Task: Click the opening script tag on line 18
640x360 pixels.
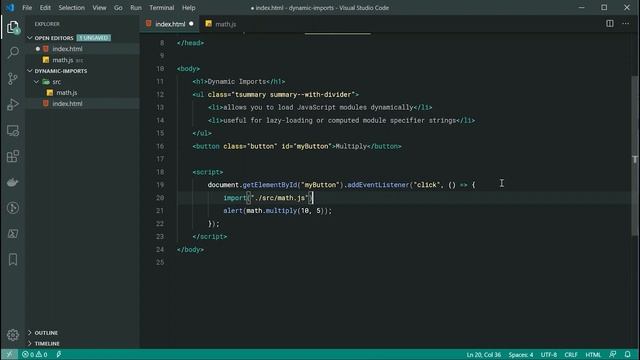Action: (208, 172)
